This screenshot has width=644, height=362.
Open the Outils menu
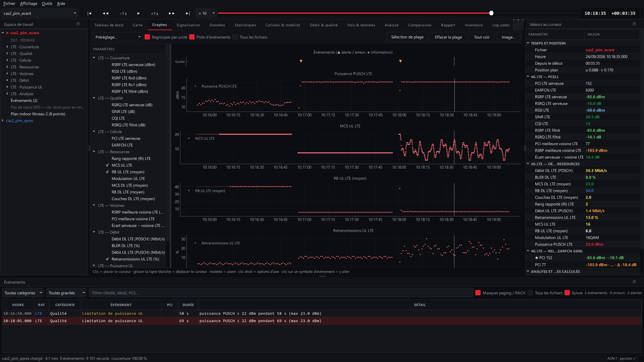[47, 4]
